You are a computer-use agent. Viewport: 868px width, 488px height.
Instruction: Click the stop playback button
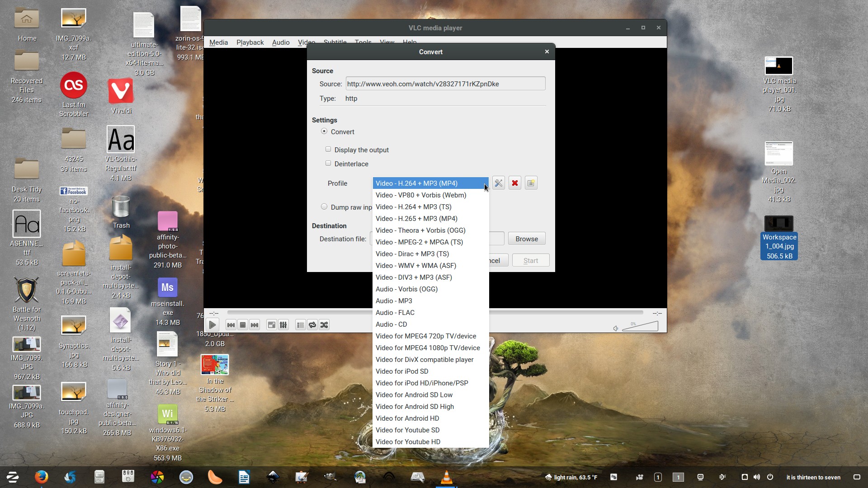[x=243, y=325]
